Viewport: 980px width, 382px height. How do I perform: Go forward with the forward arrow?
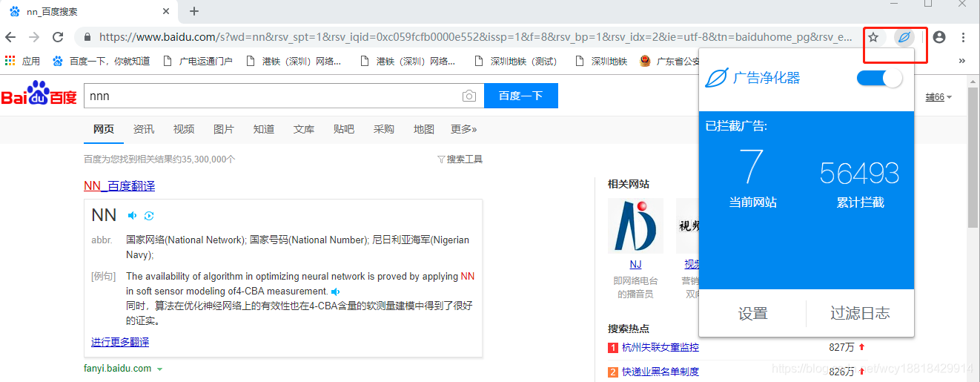point(34,37)
